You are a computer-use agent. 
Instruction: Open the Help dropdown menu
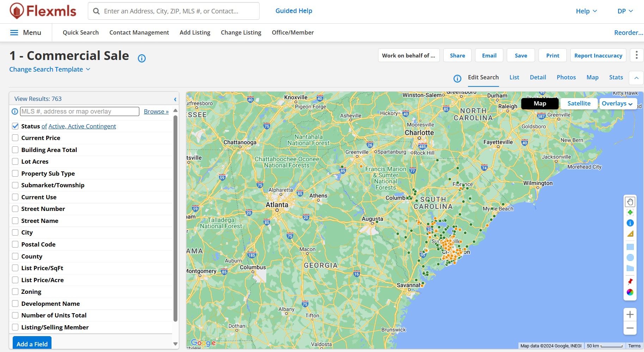[586, 11]
